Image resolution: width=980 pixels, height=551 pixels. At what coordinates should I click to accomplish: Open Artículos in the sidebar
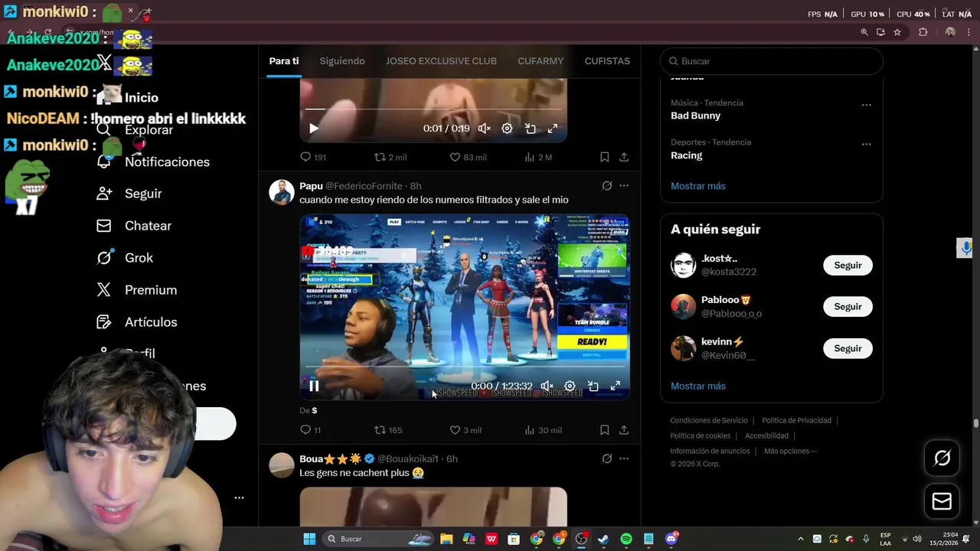[137, 322]
